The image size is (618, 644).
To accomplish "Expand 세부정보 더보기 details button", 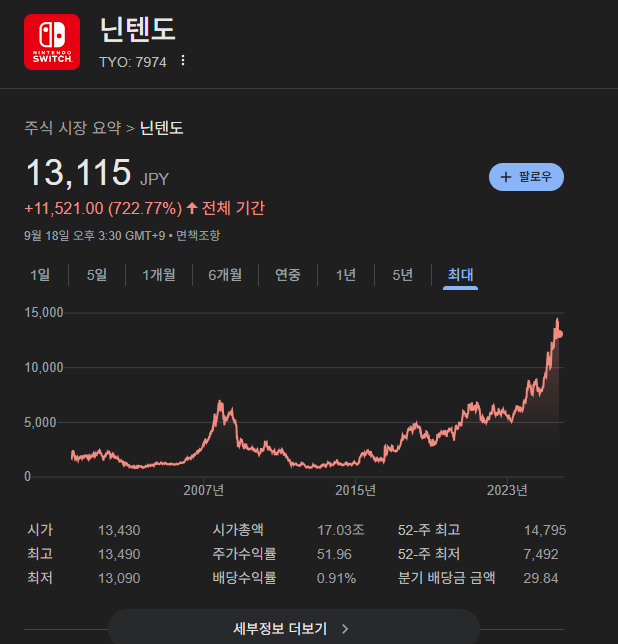I will point(294,628).
